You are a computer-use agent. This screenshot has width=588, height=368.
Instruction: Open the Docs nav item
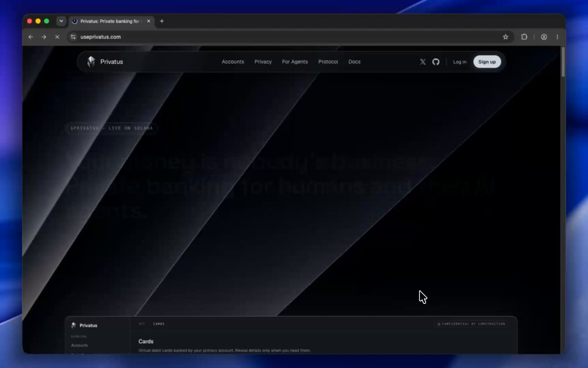click(354, 62)
